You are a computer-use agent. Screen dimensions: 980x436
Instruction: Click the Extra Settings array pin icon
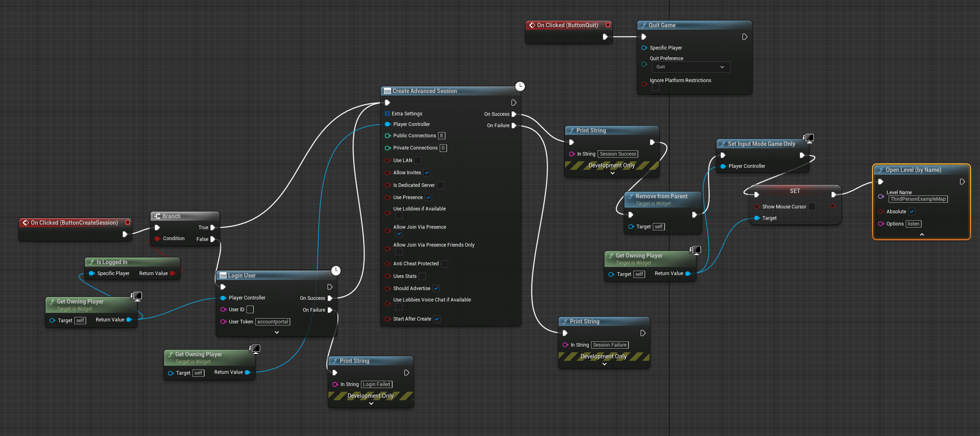click(387, 114)
